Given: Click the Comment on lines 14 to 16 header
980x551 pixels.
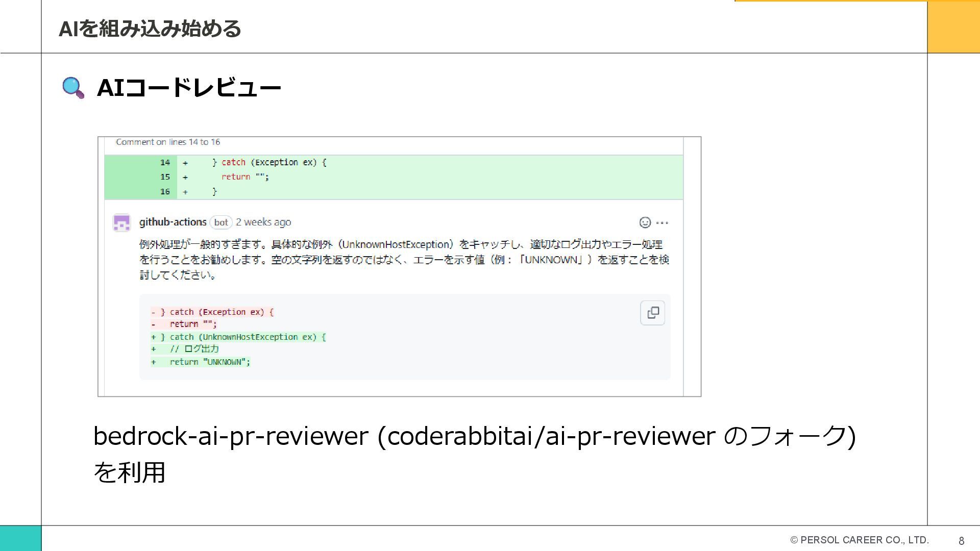Looking at the screenshot, I should pos(168,142).
